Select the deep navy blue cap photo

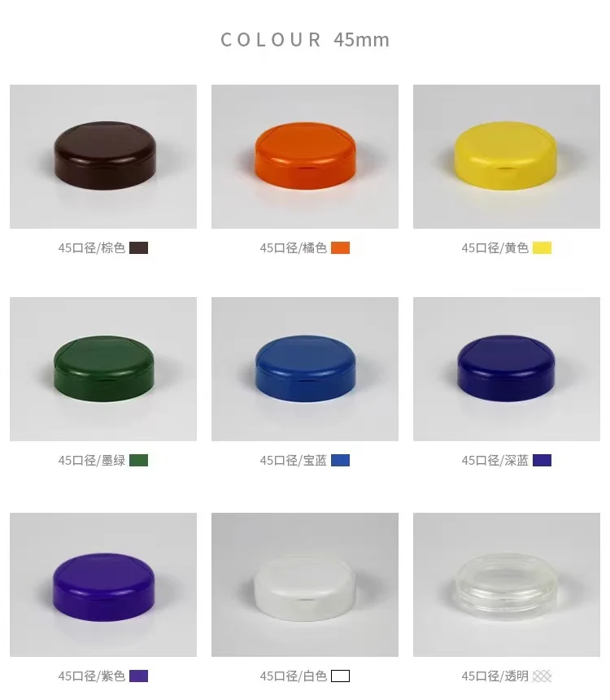pyautogui.click(x=507, y=370)
